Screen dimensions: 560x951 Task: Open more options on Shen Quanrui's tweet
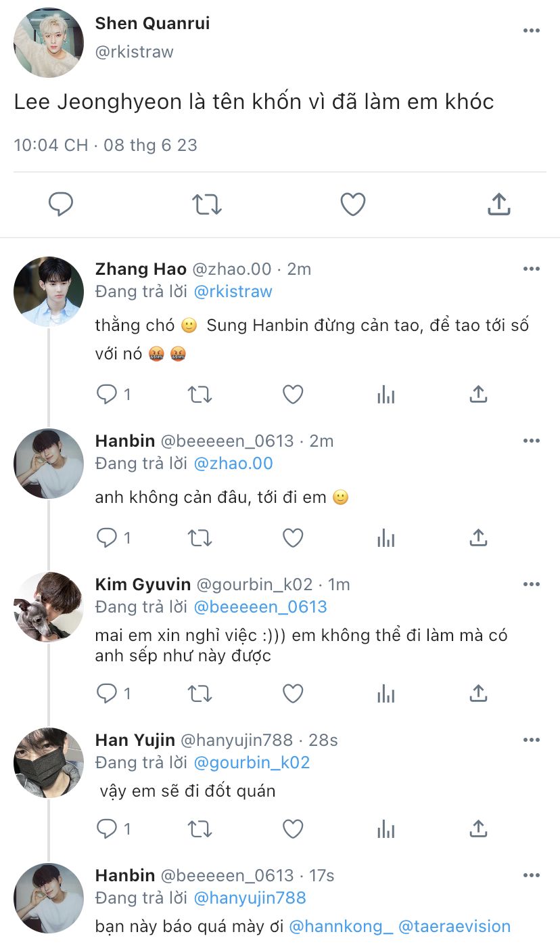point(532,31)
